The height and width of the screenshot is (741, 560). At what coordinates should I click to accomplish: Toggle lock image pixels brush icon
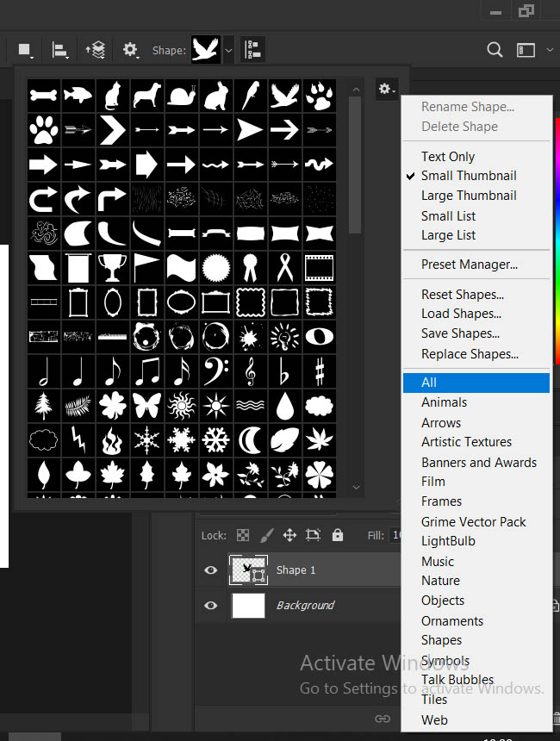click(x=266, y=535)
